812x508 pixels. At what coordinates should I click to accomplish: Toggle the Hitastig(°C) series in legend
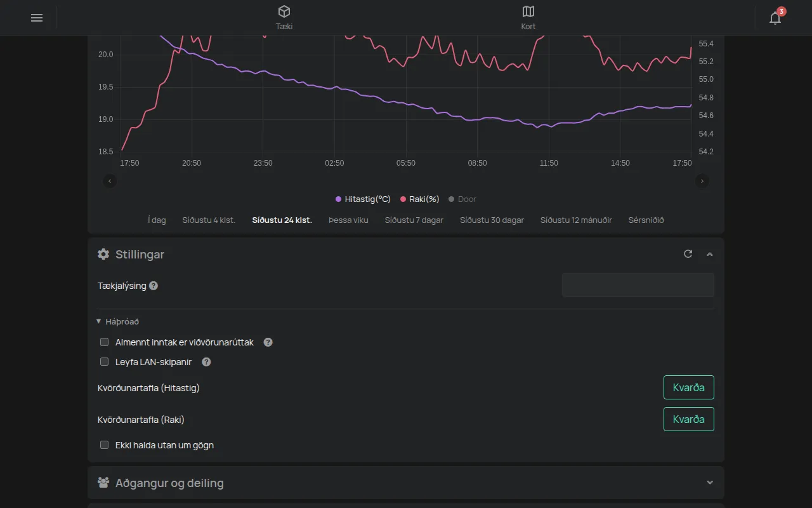(x=363, y=199)
